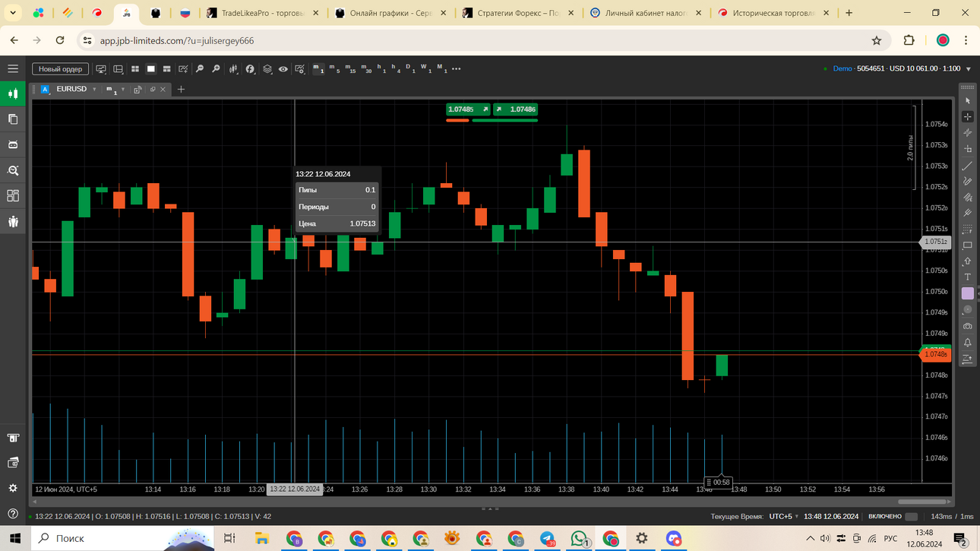Viewport: 980px width, 551px height.
Task: Switch to TradeLikeaPro browser tab
Action: click(x=262, y=13)
